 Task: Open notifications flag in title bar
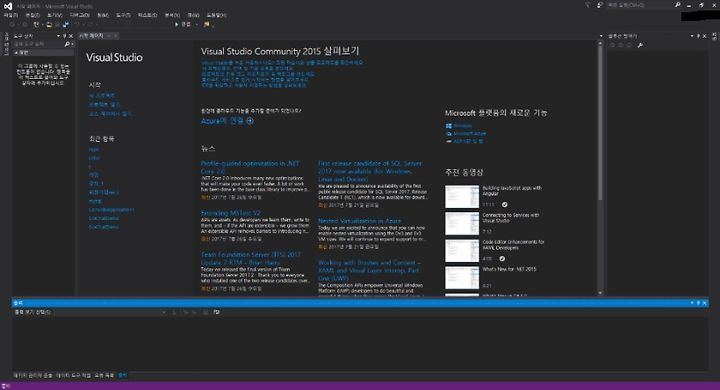[588, 5]
